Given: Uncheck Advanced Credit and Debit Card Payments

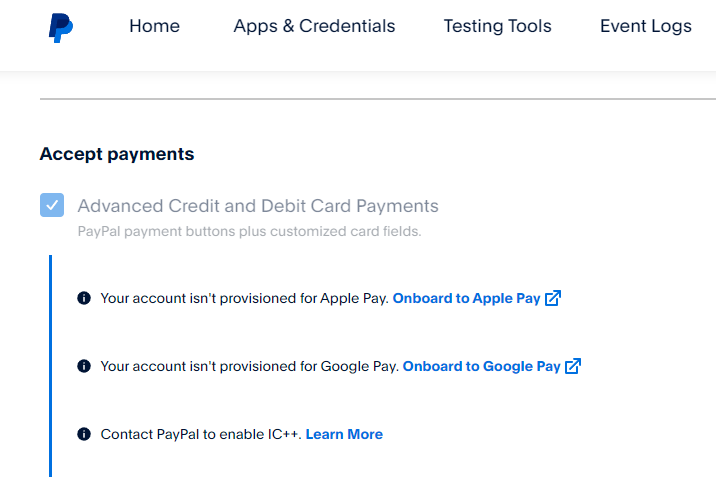Looking at the screenshot, I should [52, 205].
